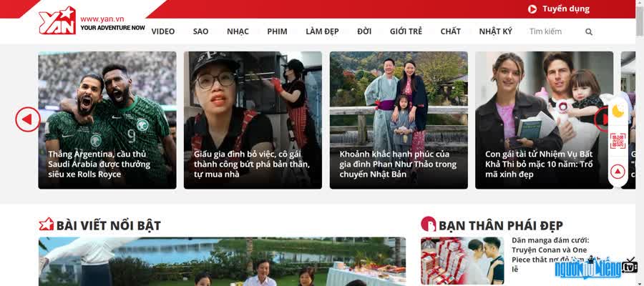This screenshot has height=286, width=644.
Task: Go to the SAO section
Action: point(201,31)
